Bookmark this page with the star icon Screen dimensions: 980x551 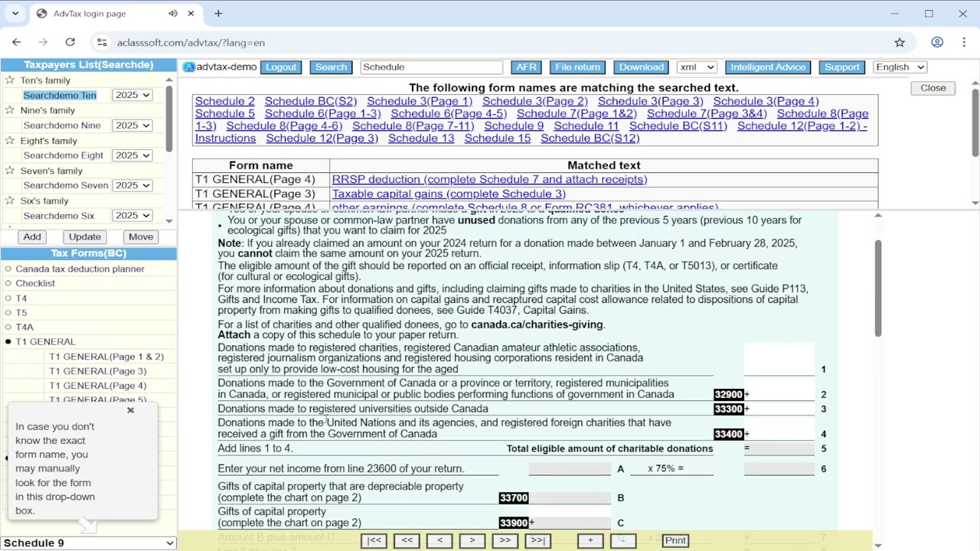pyautogui.click(x=900, y=43)
